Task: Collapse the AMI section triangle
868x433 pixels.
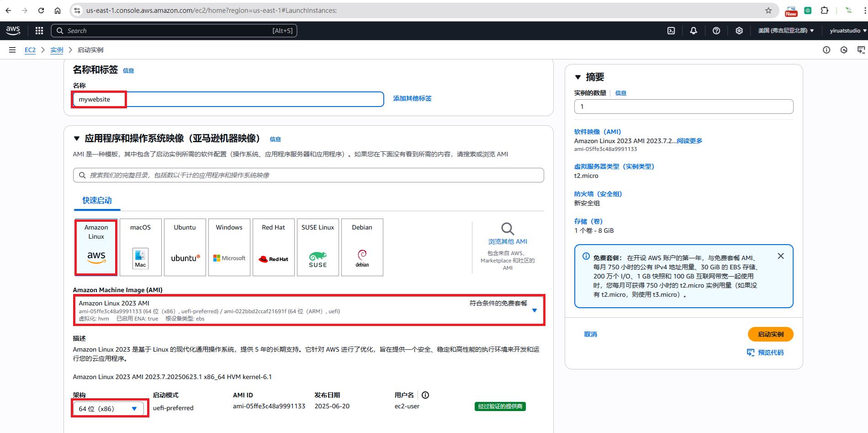Action: point(77,139)
